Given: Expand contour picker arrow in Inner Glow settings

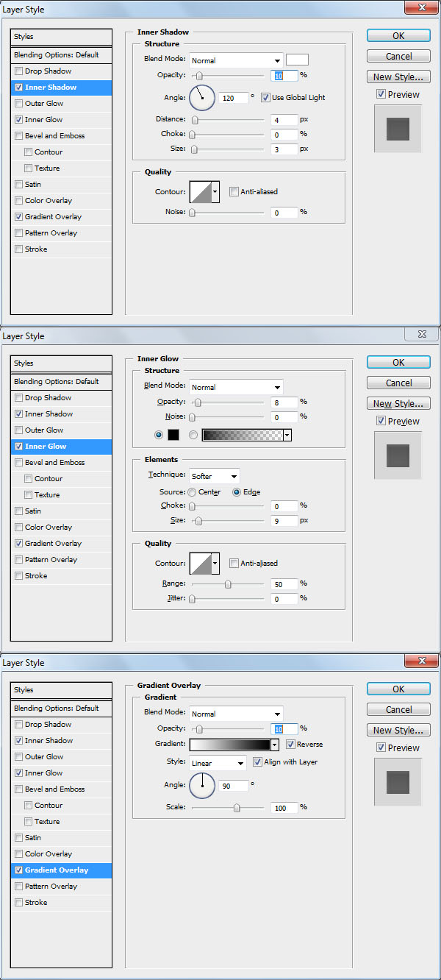Looking at the screenshot, I should pyautogui.click(x=215, y=564).
